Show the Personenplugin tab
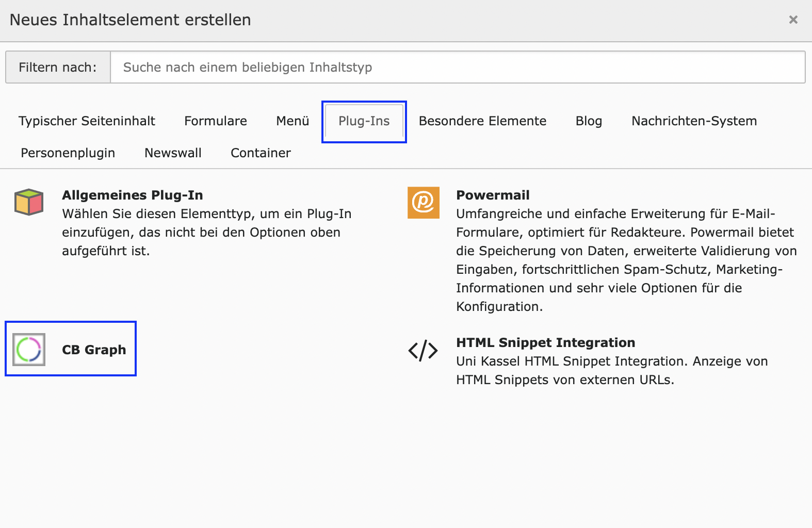Screen dimensions: 812x528 tap(68, 153)
